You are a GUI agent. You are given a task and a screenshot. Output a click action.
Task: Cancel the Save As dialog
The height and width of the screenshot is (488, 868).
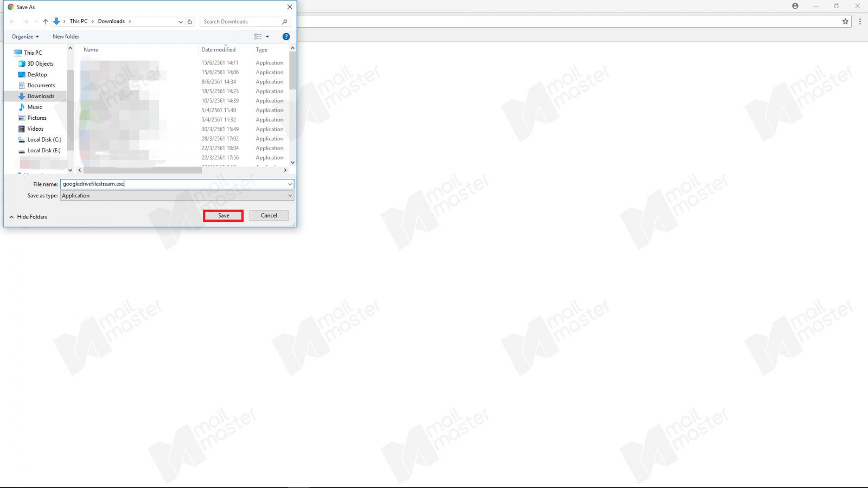pyautogui.click(x=269, y=215)
